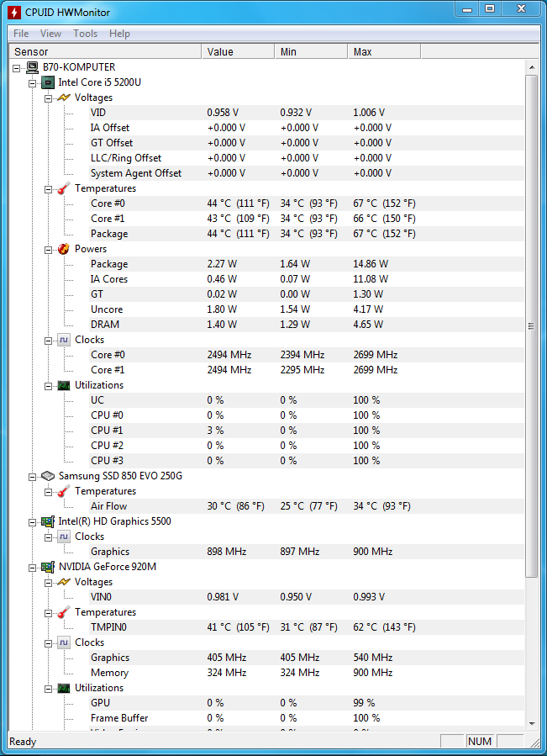Open the View menu
The image size is (547, 756).
pyautogui.click(x=50, y=34)
